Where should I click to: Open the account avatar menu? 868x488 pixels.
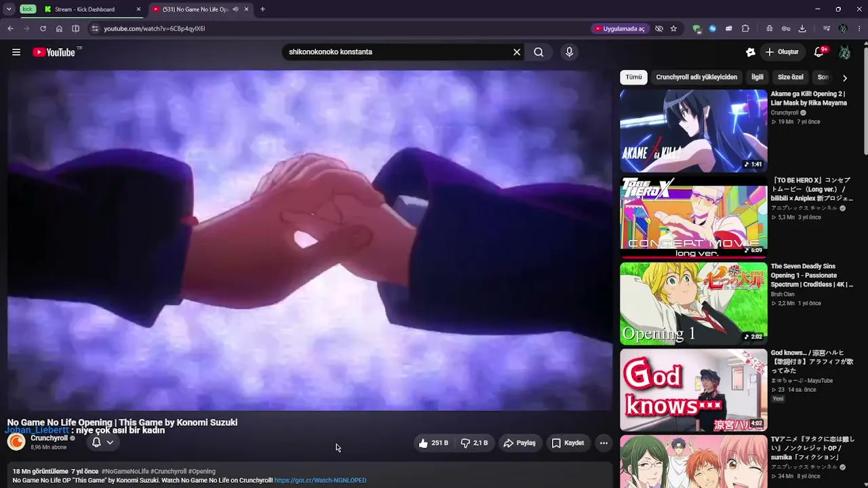[x=844, y=52]
